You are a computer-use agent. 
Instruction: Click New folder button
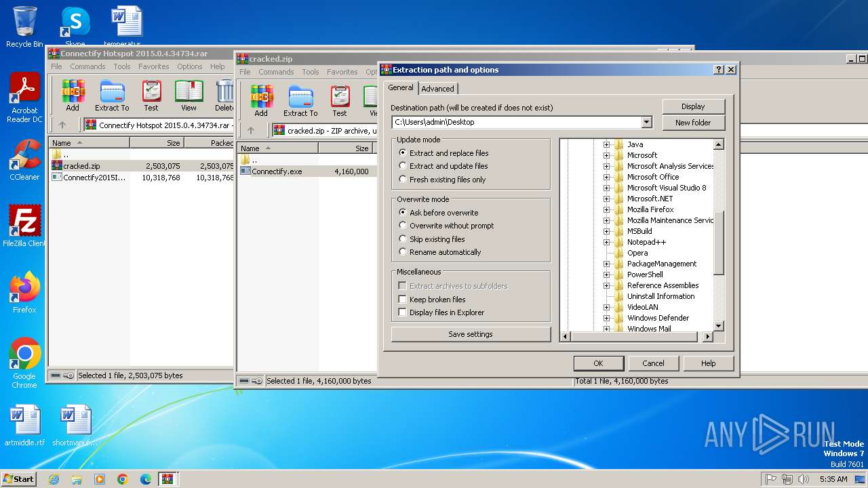[693, 123]
